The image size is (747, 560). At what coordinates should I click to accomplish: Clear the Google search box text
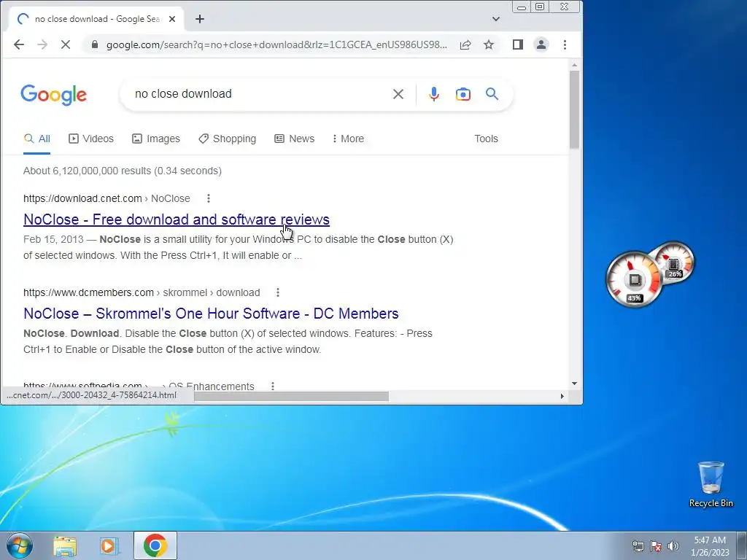(x=398, y=94)
